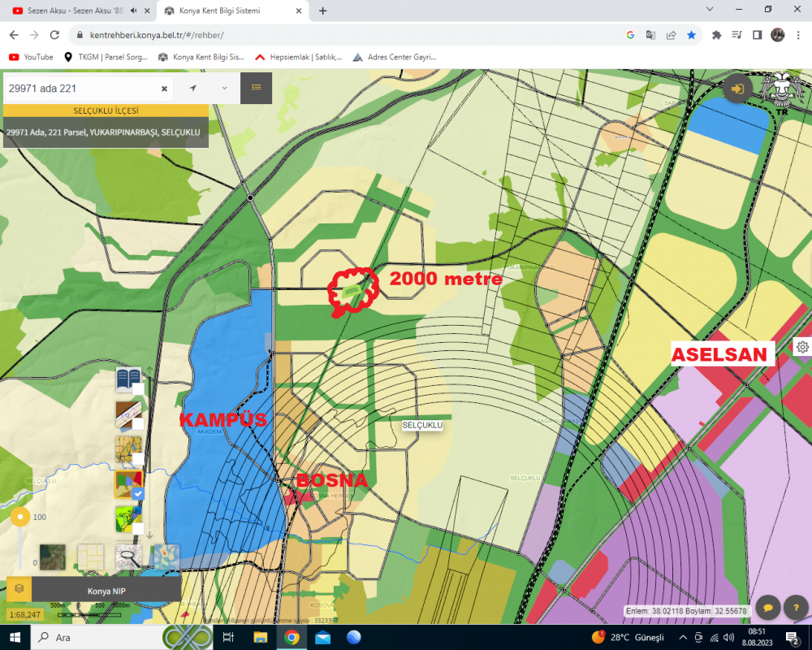This screenshot has width=812, height=650.
Task: Click the layer opacity slider handle at 100
Action: tap(20, 517)
